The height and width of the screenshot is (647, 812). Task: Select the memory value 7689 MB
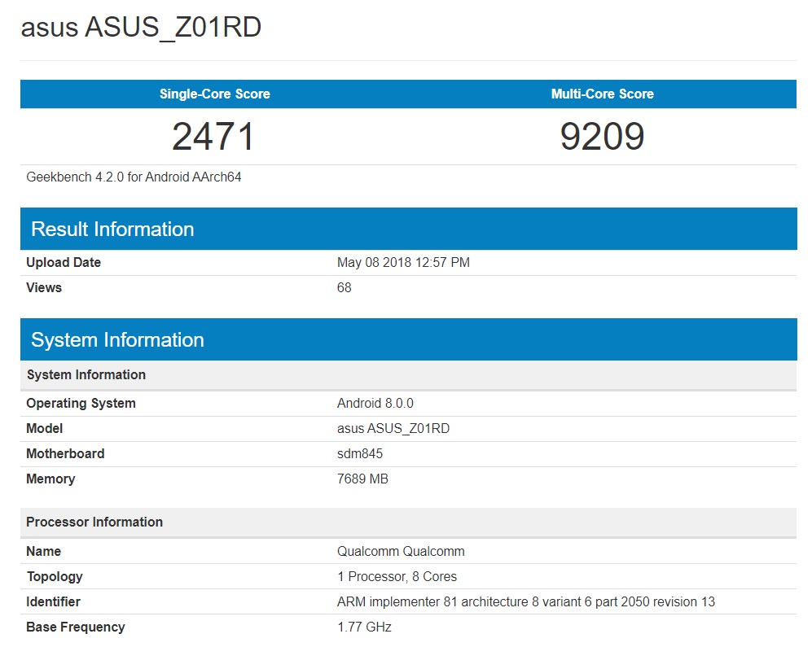(362, 479)
